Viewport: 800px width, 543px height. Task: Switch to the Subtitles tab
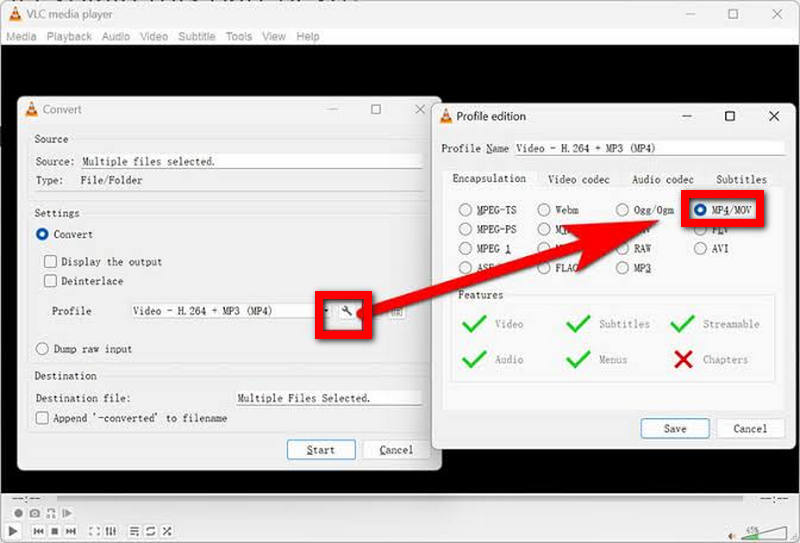pyautogui.click(x=741, y=180)
